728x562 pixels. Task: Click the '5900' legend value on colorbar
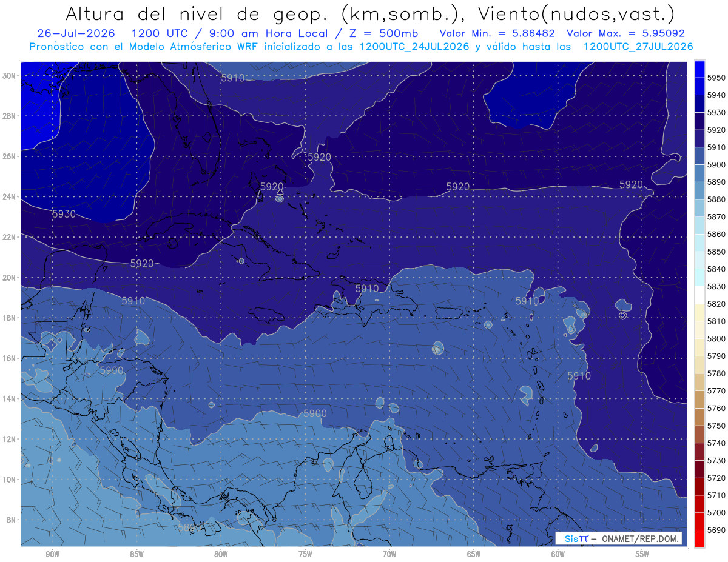point(716,164)
